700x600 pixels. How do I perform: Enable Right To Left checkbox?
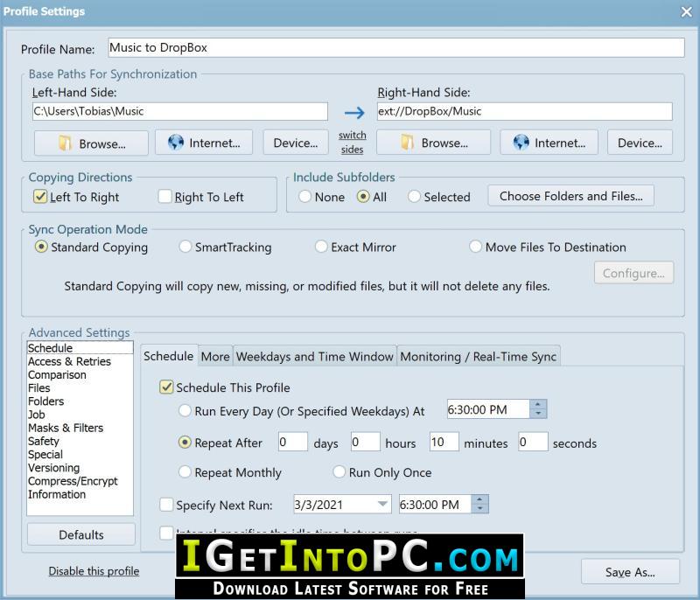pyautogui.click(x=164, y=196)
